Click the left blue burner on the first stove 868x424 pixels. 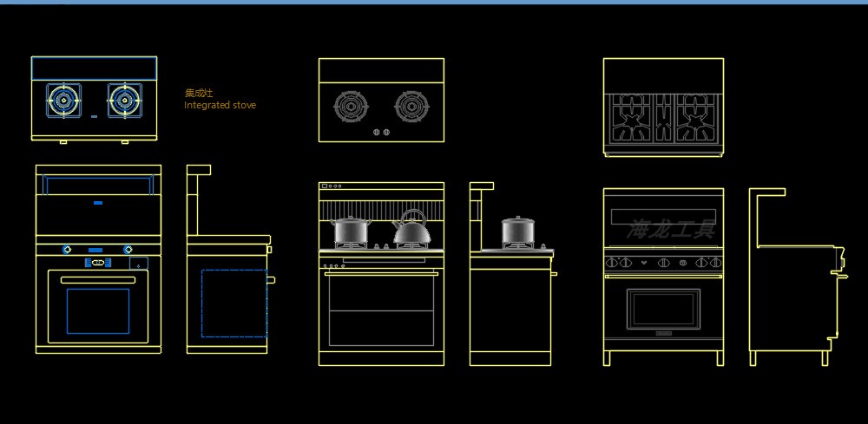coord(63,100)
